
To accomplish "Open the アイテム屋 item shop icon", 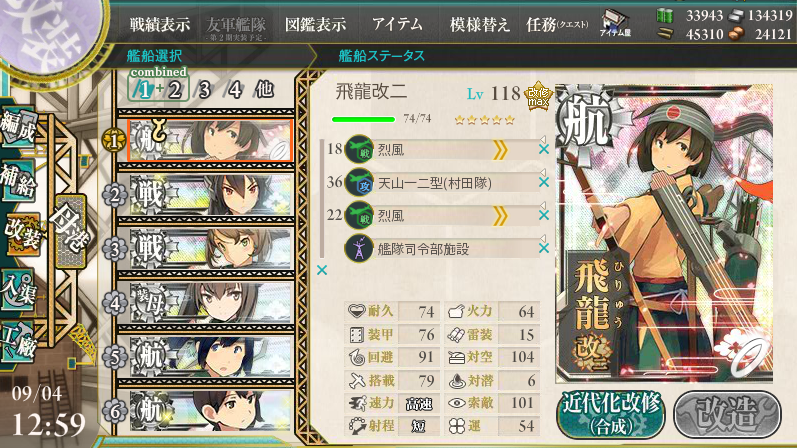I will click(x=615, y=23).
